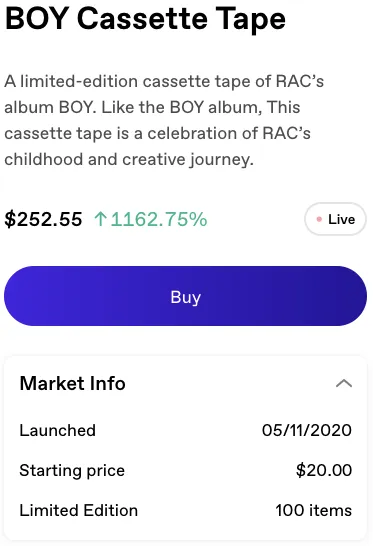
Task: Click the Market Info heading
Action: 72,383
